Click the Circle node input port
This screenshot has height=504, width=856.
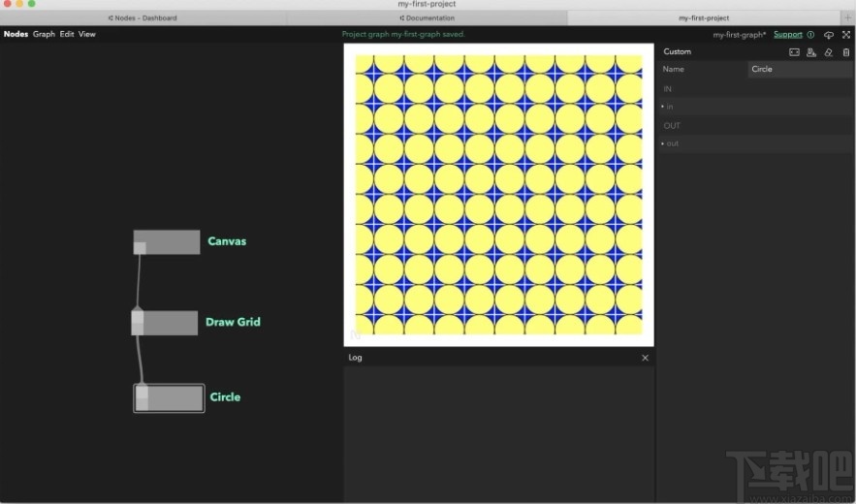(x=142, y=393)
